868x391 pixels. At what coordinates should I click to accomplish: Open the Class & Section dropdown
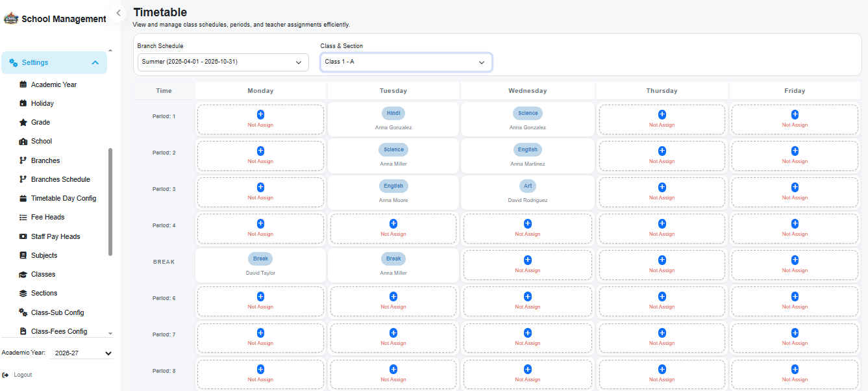(x=406, y=62)
